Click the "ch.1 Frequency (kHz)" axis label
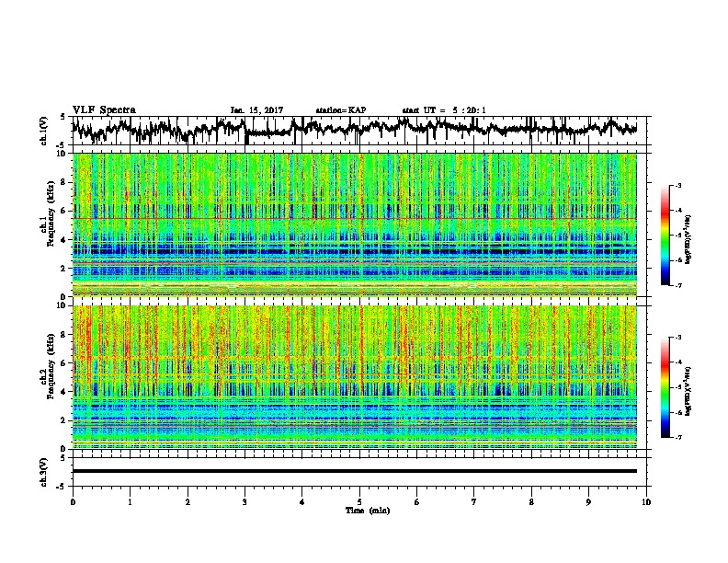This screenshot has width=728, height=563. [x=47, y=214]
